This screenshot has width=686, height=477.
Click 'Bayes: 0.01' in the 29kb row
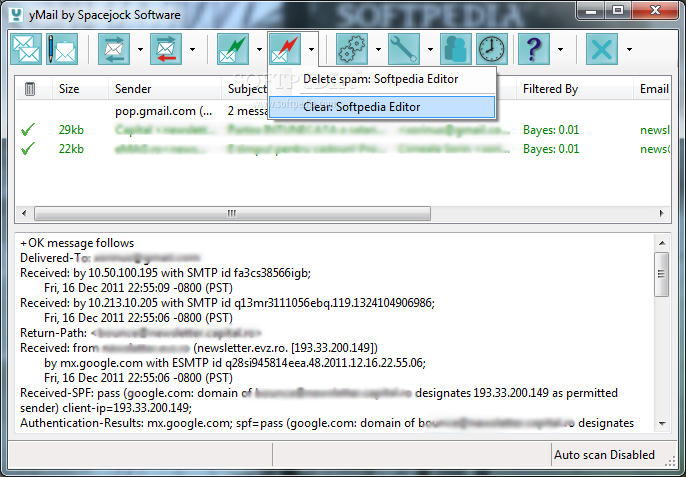(551, 130)
